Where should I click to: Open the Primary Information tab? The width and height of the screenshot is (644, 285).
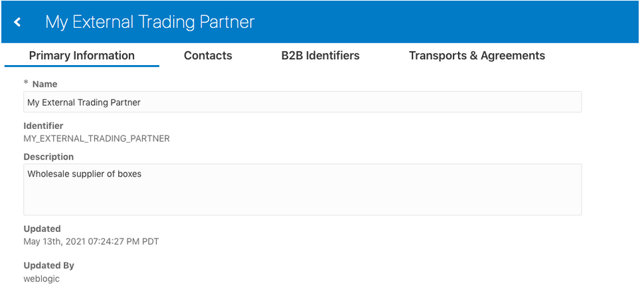click(82, 56)
